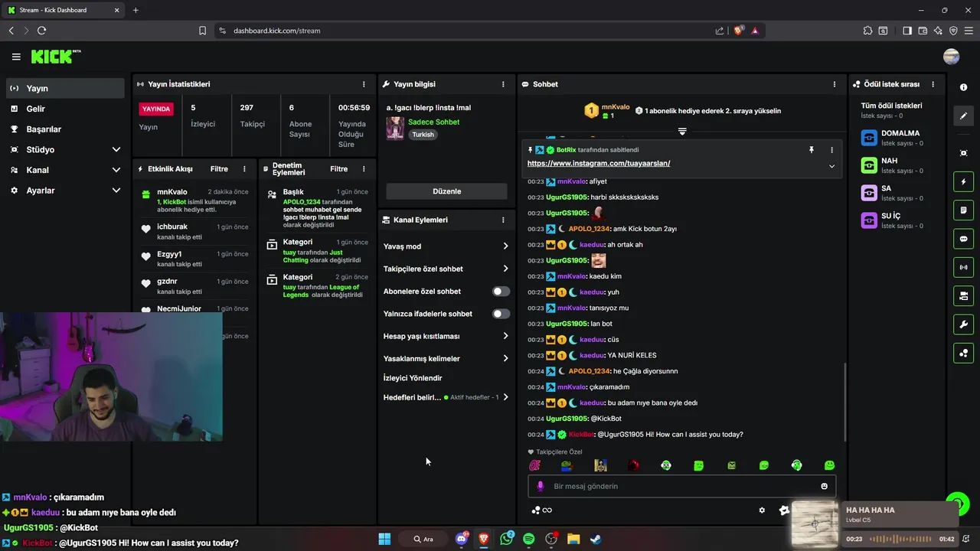980x551 pixels.
Task: Open the pinned Instagram link
Action: (x=599, y=164)
